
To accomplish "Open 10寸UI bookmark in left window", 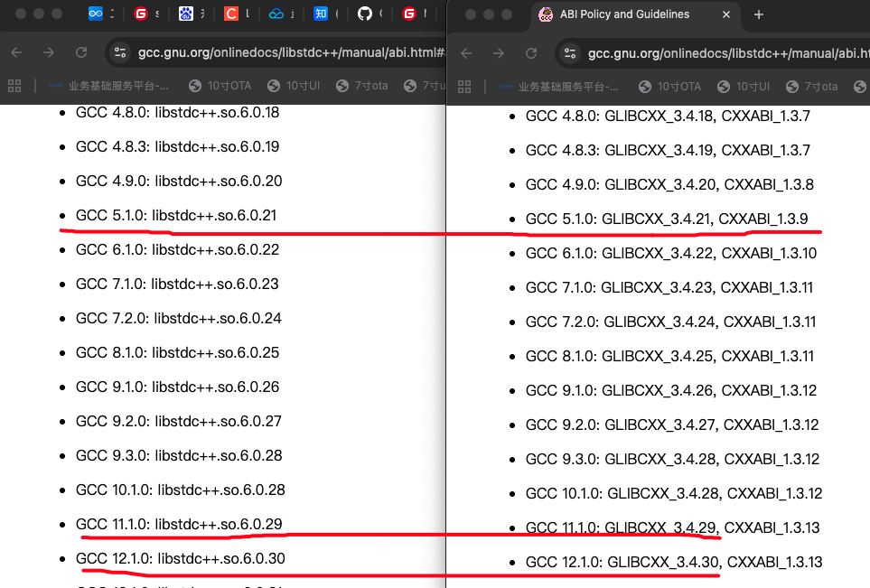I will pyautogui.click(x=294, y=86).
